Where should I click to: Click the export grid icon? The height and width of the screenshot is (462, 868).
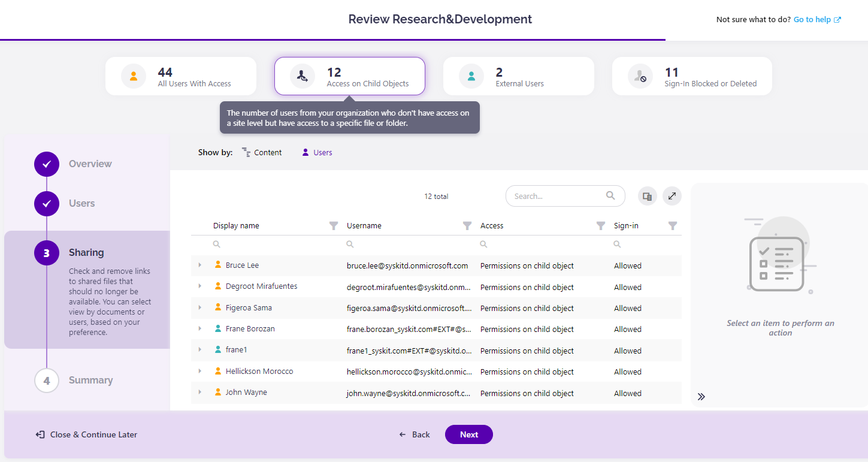coord(647,196)
